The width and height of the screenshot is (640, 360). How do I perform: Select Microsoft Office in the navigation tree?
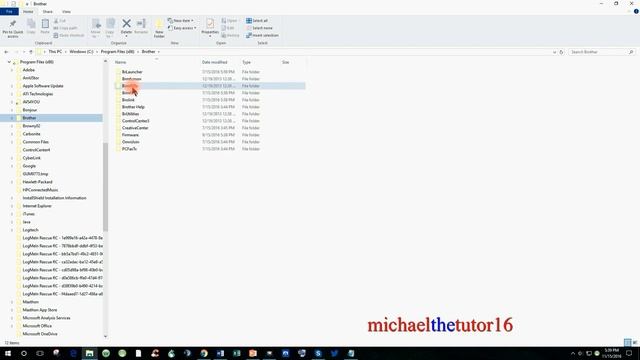[37, 326]
